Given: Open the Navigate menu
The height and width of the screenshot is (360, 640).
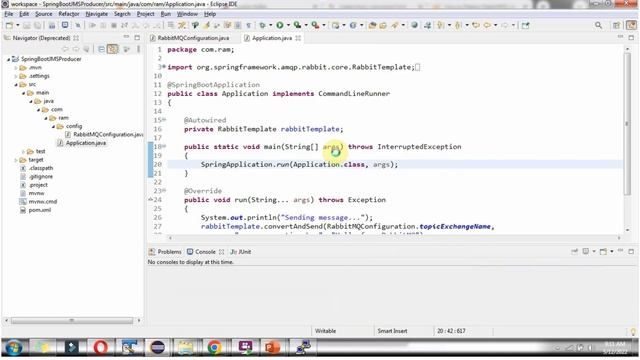Looking at the screenshot, I should (x=97, y=14).
